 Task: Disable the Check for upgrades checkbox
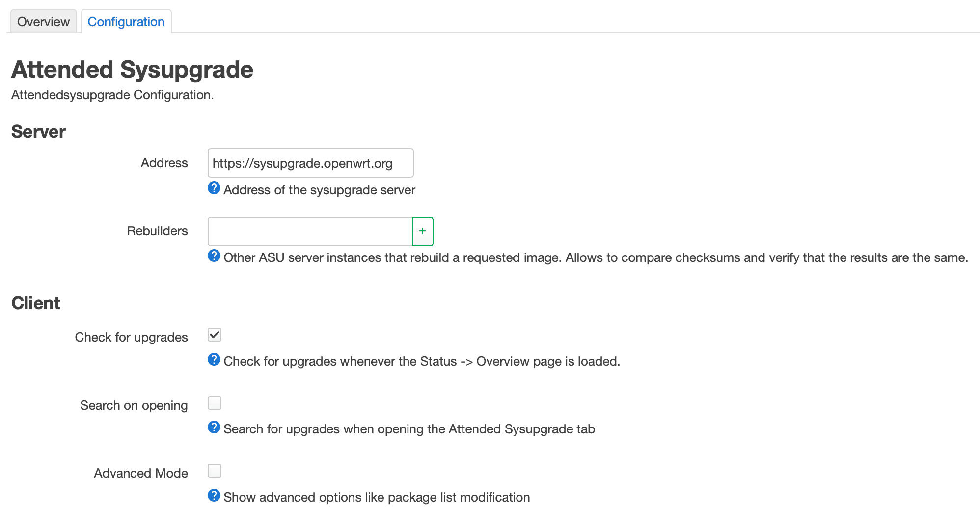215,335
